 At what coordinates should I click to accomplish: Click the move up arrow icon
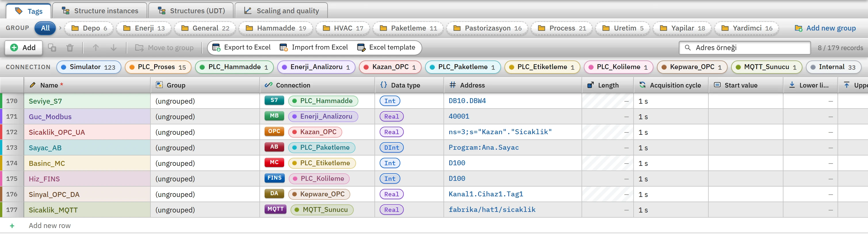pyautogui.click(x=96, y=48)
